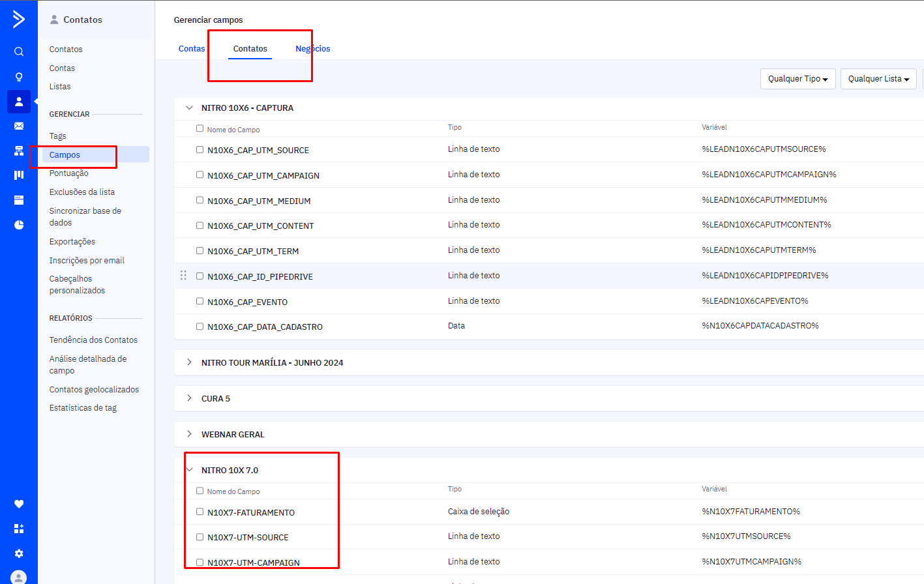Open the user avatar at sidebar bottom

pyautogui.click(x=19, y=577)
